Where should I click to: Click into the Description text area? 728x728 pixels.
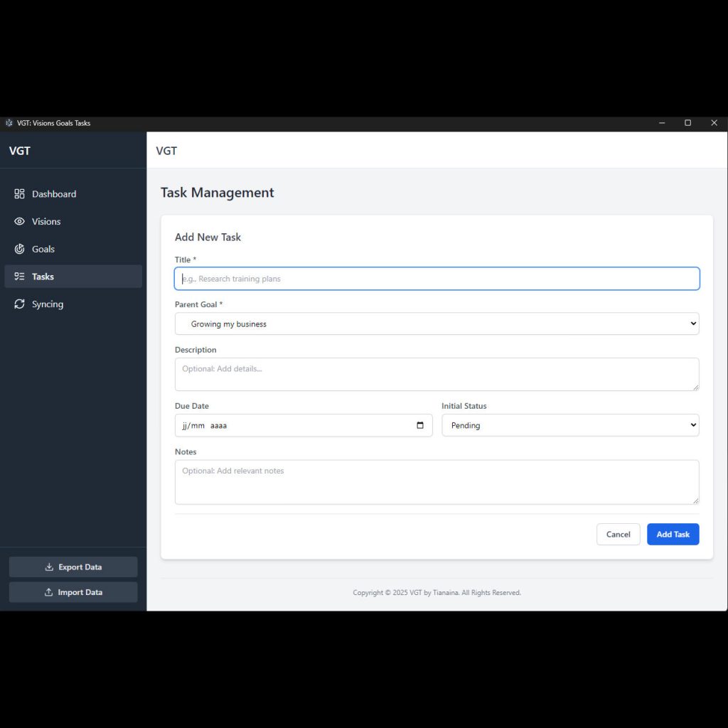point(437,374)
